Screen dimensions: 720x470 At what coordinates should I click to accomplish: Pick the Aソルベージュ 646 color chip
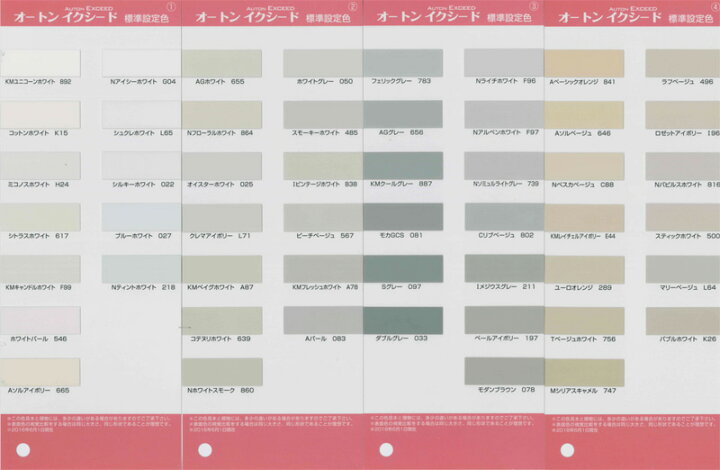[x=585, y=115]
